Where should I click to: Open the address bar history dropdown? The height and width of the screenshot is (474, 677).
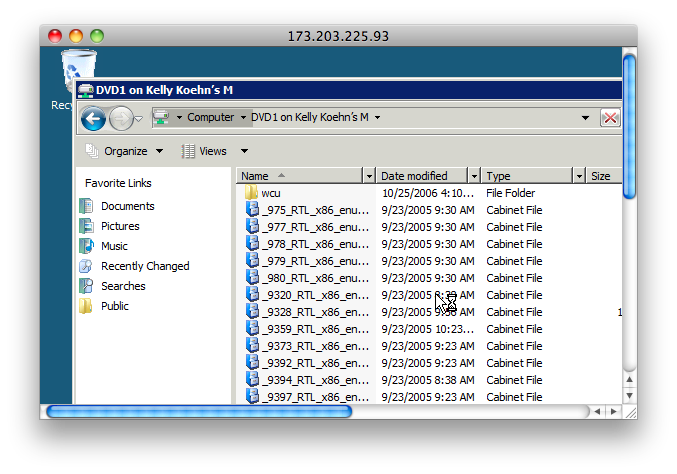(x=585, y=118)
